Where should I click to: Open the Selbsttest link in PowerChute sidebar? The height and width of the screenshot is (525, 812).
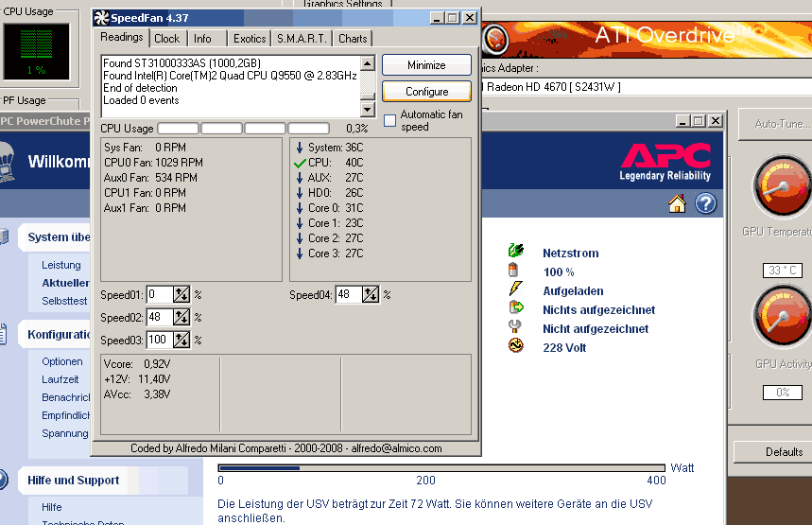[64, 301]
